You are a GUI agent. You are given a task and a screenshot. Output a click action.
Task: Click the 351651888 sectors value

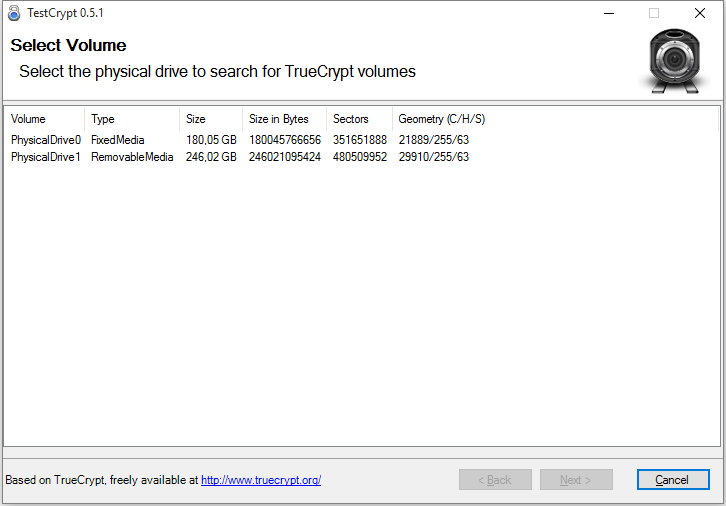click(x=360, y=140)
